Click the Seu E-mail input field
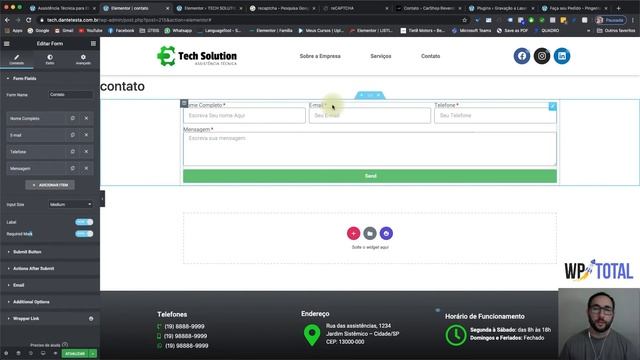The width and height of the screenshot is (640, 360). click(370, 116)
